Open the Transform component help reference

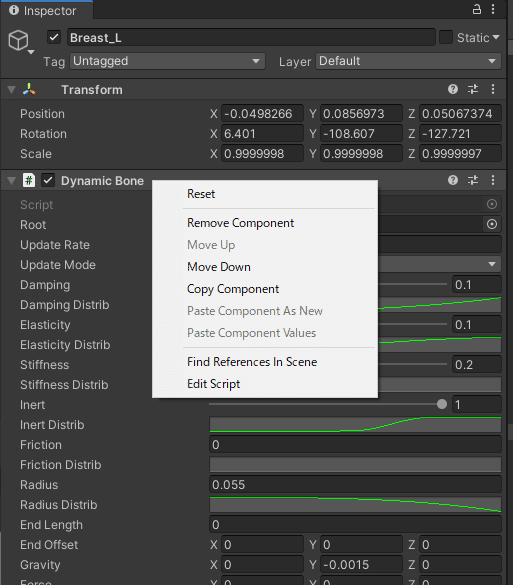tap(453, 89)
